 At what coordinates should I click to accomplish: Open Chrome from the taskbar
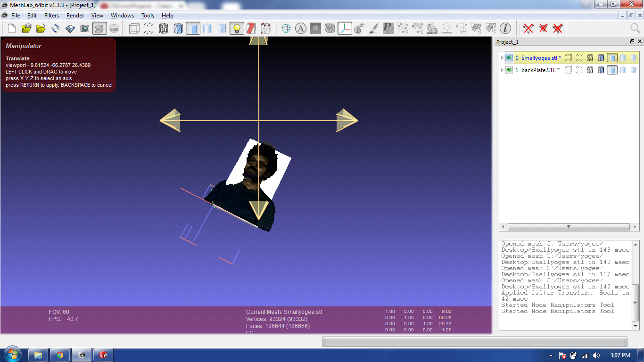pos(60,355)
